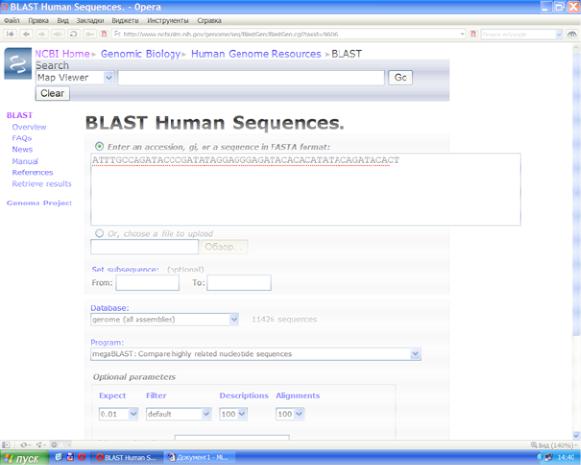The width and height of the screenshot is (581, 465).
Task: Expand the Program megaBLAST dropdown
Action: 415,354
